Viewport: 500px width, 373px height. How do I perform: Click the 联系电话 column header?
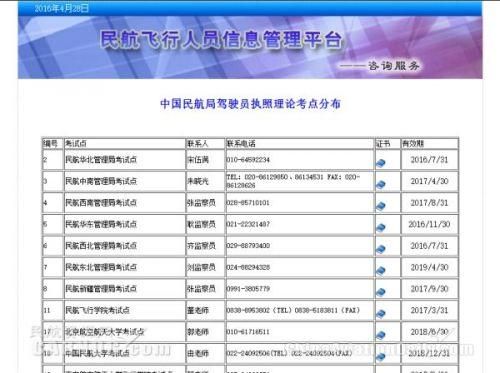point(241,144)
